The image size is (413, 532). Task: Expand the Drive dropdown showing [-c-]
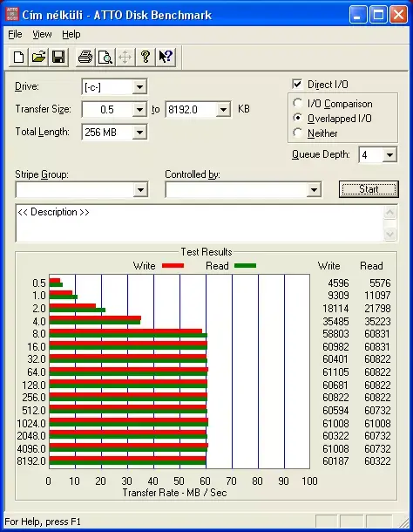(x=139, y=87)
